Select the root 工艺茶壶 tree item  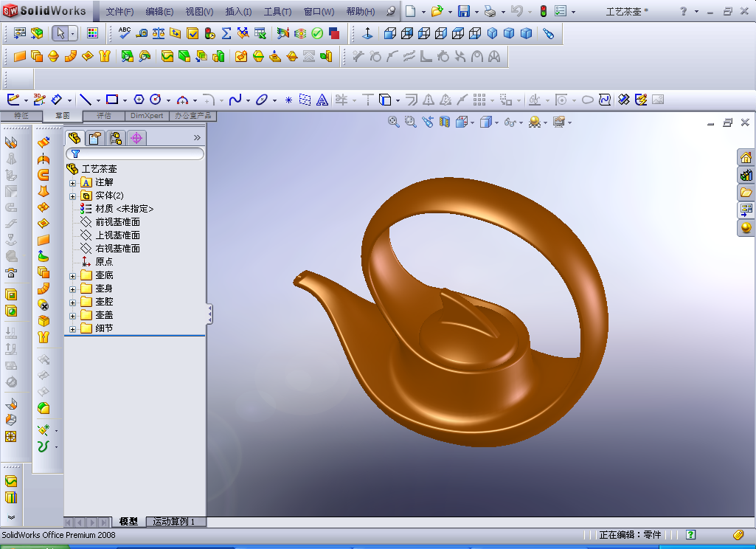click(100, 169)
